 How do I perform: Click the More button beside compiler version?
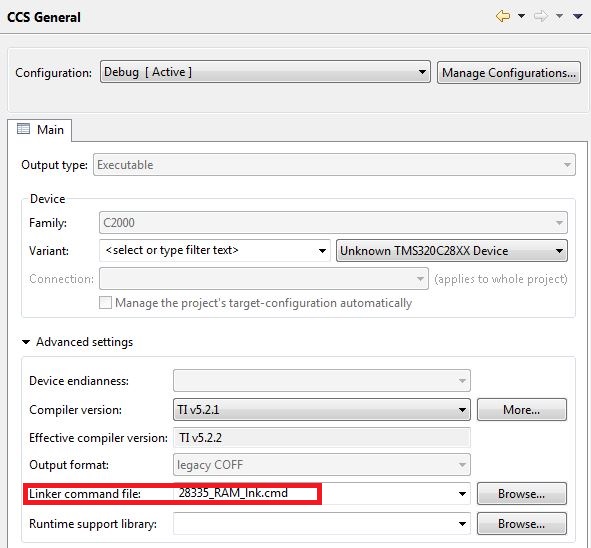pyautogui.click(x=522, y=410)
